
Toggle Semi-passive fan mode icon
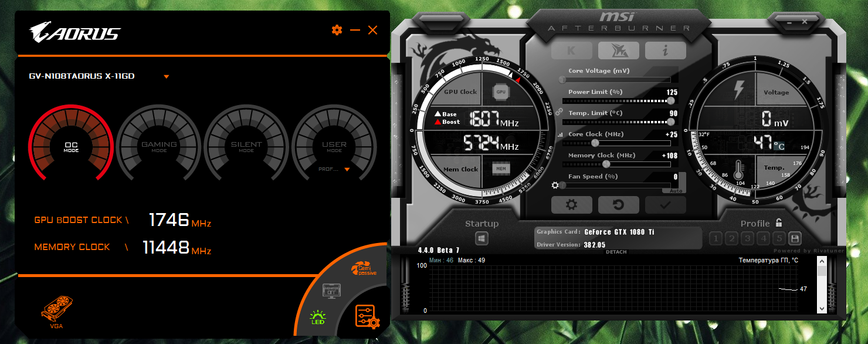(364, 269)
